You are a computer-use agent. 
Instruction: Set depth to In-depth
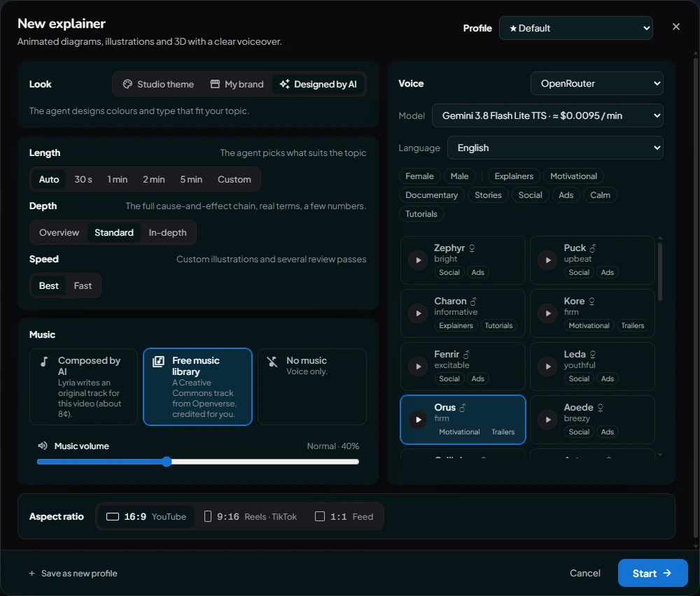pos(167,232)
